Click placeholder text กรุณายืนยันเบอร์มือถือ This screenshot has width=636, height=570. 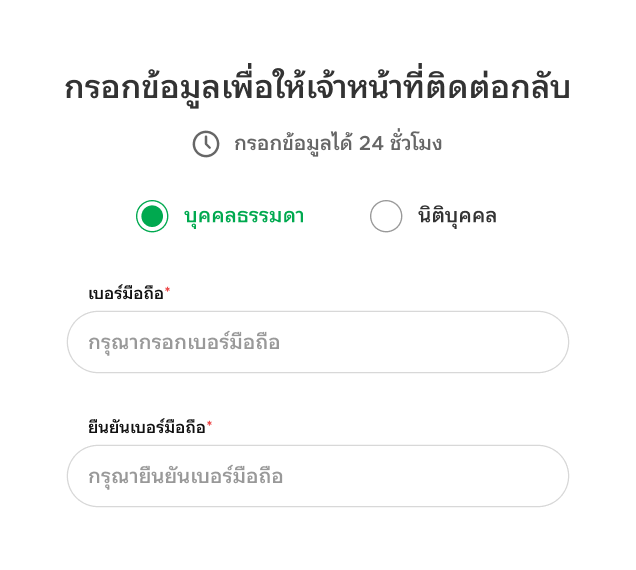pos(186,477)
